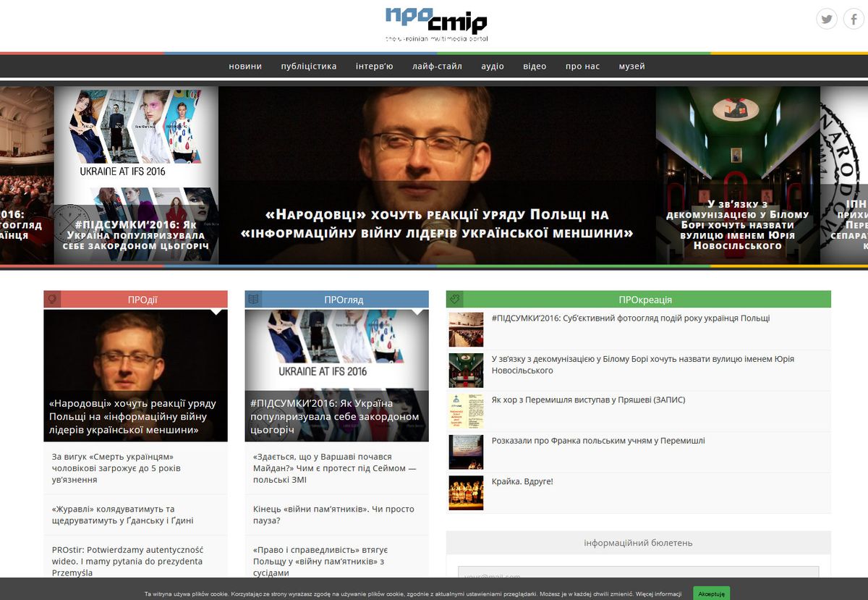Click the choir thumbnail beside Крайка. Вдруге!
The image size is (868, 600).
tap(466, 493)
